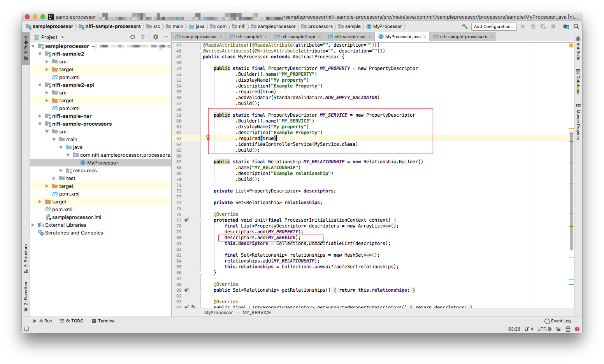Click the Stop square icon in toolbar
Viewport: 604px width, 364px height.
point(553,26)
